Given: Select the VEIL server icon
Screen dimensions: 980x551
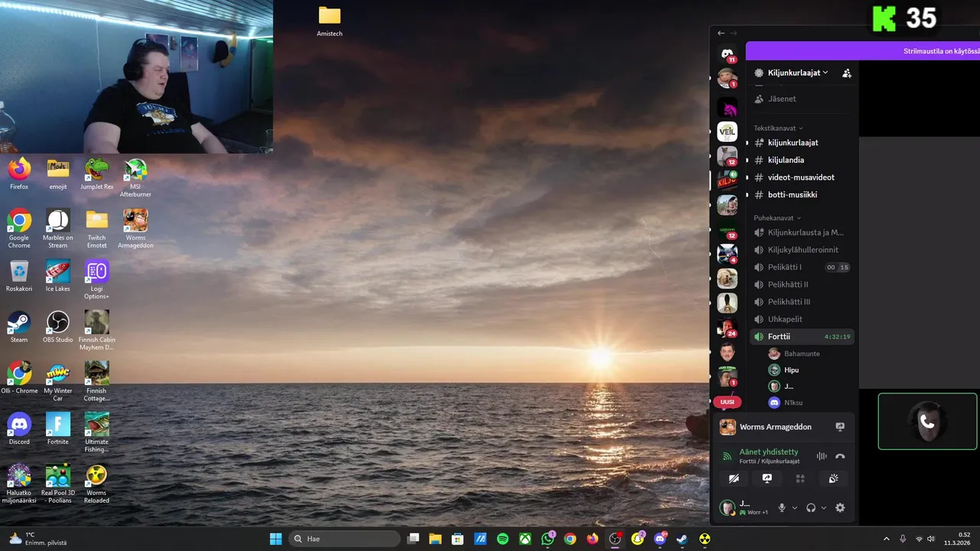Looking at the screenshot, I should 727,131.
